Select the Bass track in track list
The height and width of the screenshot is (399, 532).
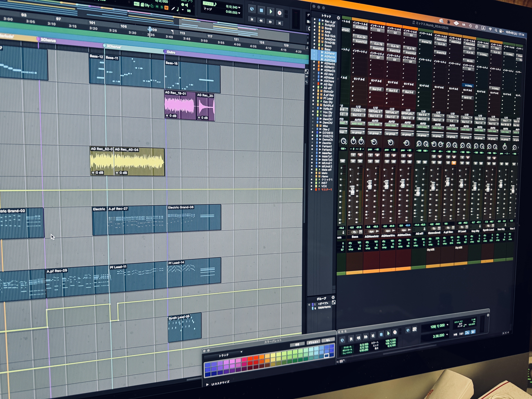[327, 49]
